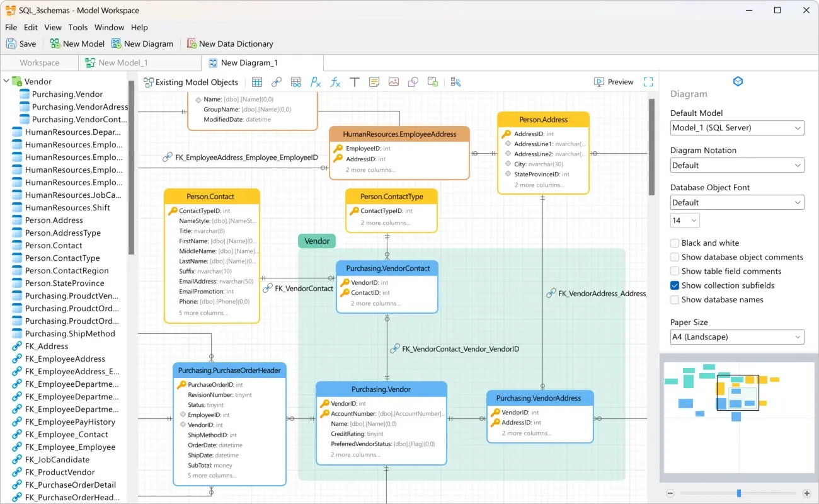Disable Show collection subfields

click(673, 285)
